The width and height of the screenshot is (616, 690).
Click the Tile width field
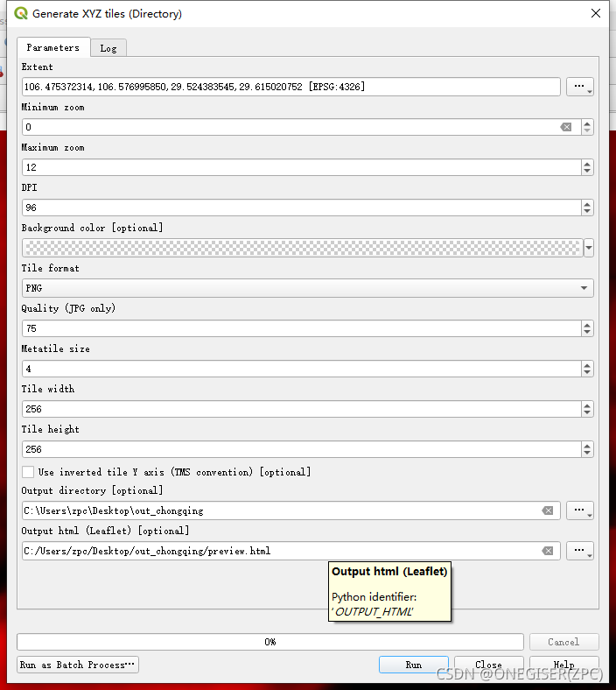[302, 409]
